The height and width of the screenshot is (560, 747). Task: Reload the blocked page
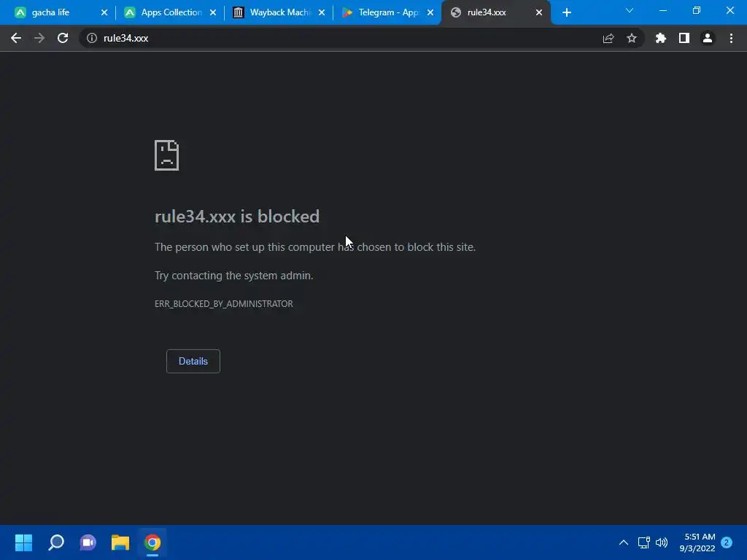(63, 38)
